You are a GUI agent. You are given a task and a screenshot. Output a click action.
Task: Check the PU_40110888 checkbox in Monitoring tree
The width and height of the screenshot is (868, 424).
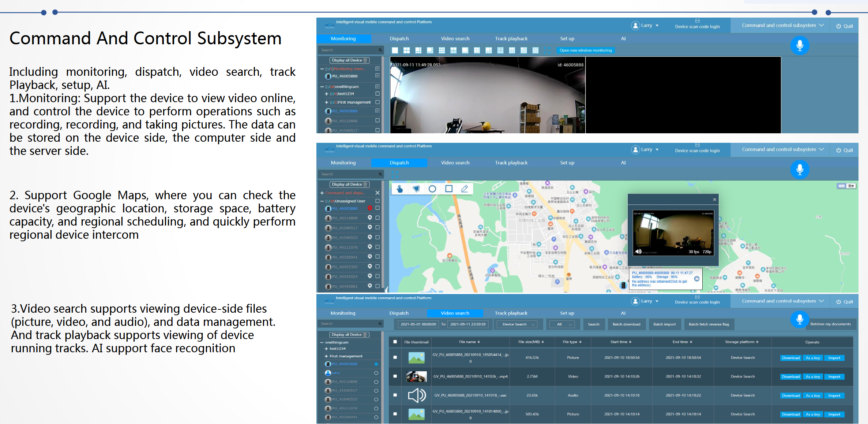tap(377, 120)
